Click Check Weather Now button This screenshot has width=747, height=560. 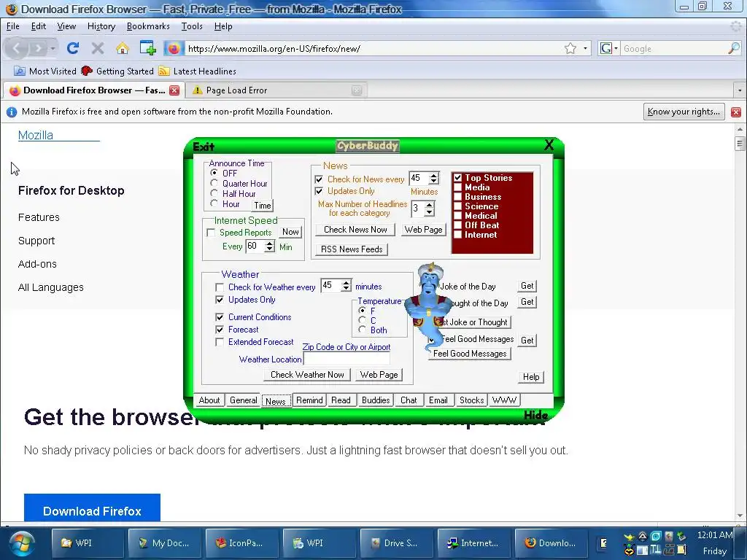[x=307, y=375]
